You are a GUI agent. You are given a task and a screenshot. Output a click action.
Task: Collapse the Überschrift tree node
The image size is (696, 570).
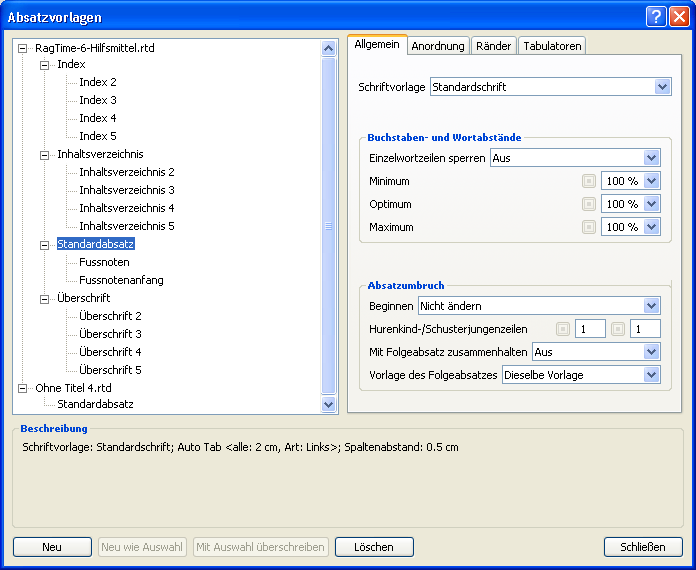(x=44, y=299)
